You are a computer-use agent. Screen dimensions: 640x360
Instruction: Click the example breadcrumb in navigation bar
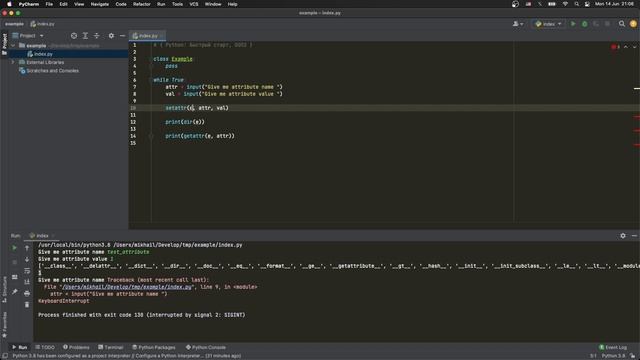tap(14, 24)
